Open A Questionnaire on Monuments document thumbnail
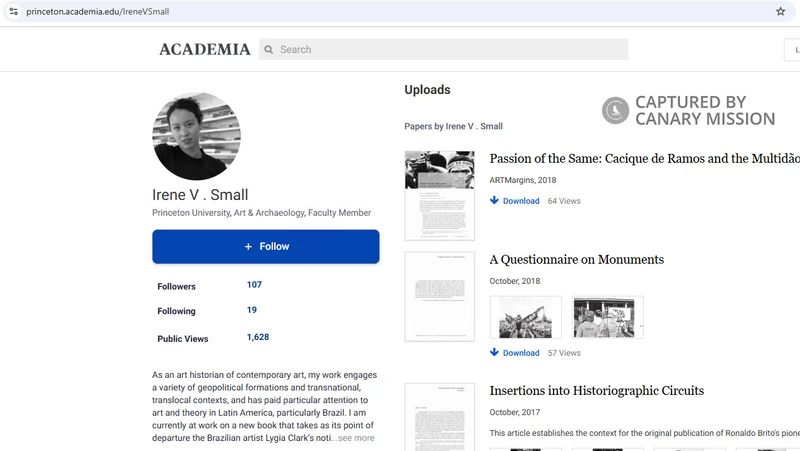 point(439,296)
